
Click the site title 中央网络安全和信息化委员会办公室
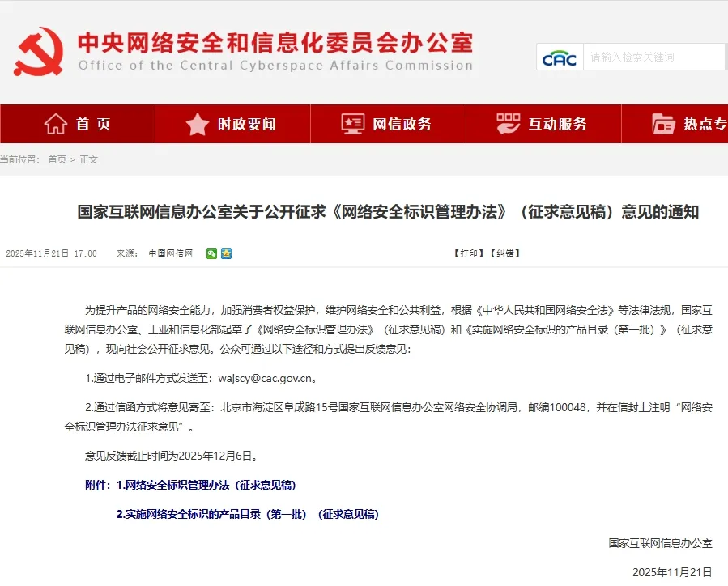click(275, 42)
